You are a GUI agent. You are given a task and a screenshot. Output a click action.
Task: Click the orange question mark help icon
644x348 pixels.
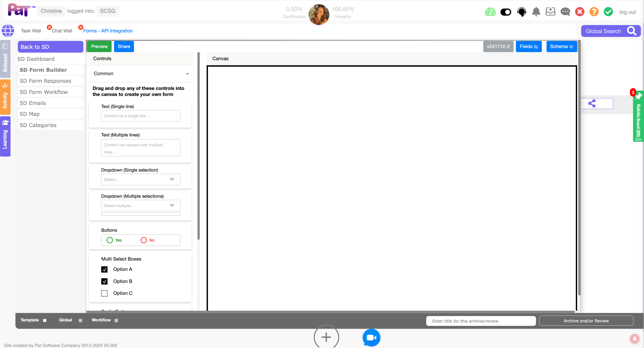pyautogui.click(x=594, y=12)
